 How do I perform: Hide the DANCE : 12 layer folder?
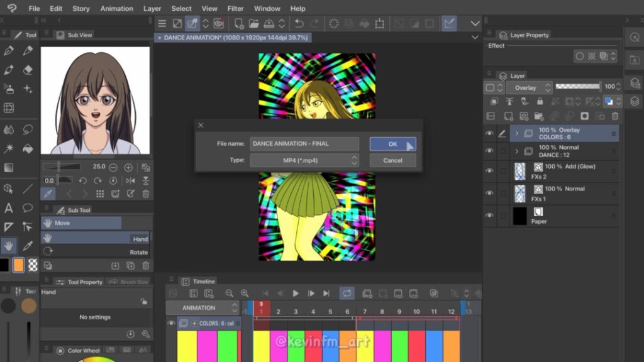(x=489, y=151)
